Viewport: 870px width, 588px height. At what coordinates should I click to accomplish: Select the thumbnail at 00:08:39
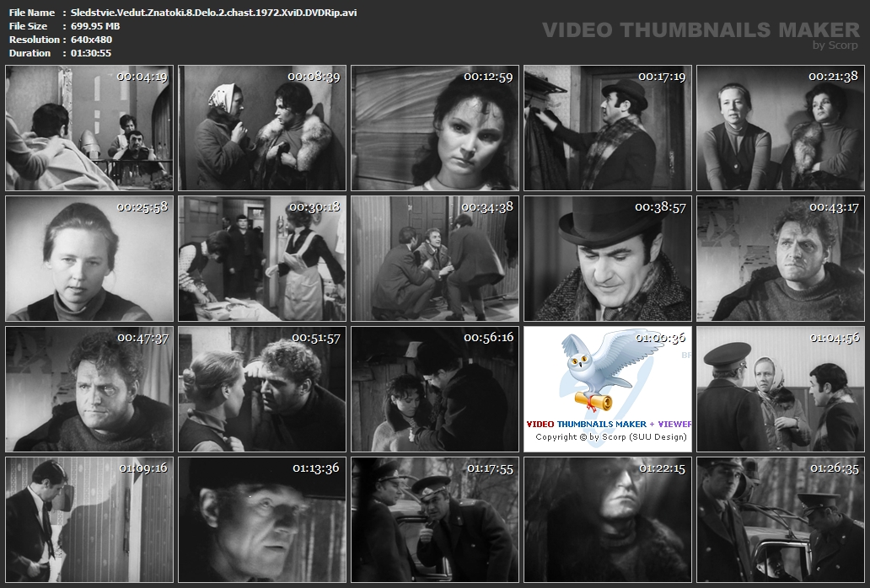[x=262, y=128]
